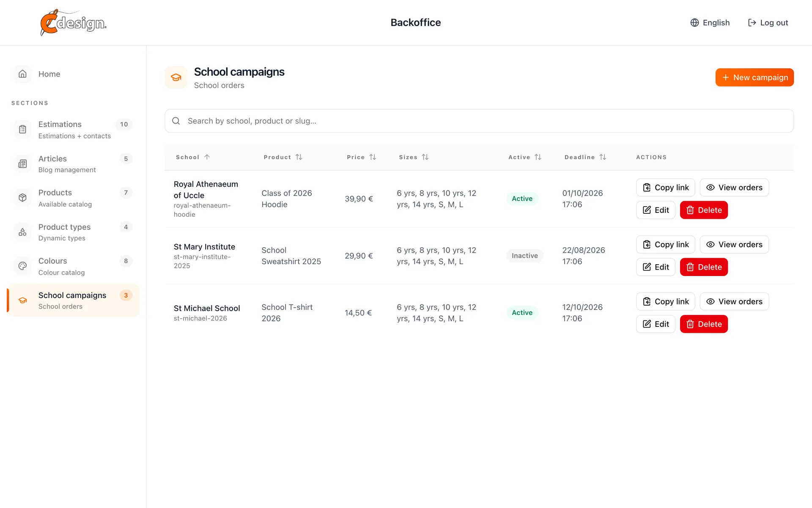Delete the Royal Athenaeum campaign
Viewport: 812px width, 508px height.
pyautogui.click(x=704, y=210)
